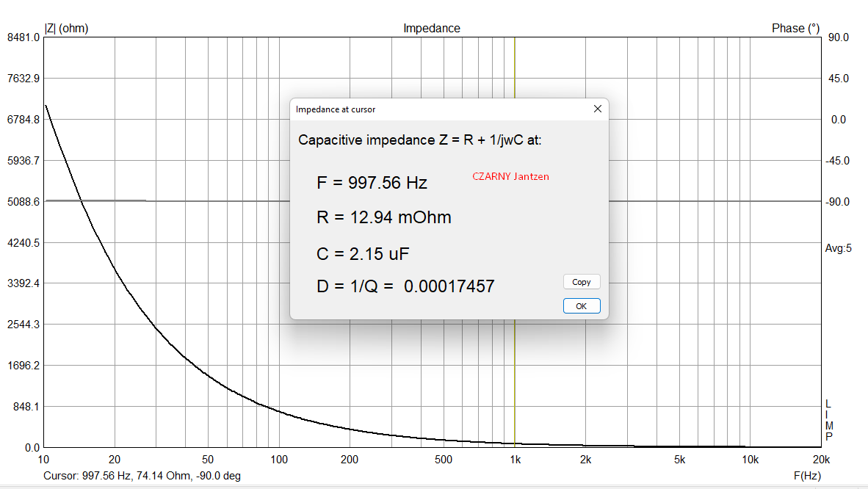This screenshot has width=868, height=489.
Task: Click the -90.0 phase axis label
Action: [837, 202]
